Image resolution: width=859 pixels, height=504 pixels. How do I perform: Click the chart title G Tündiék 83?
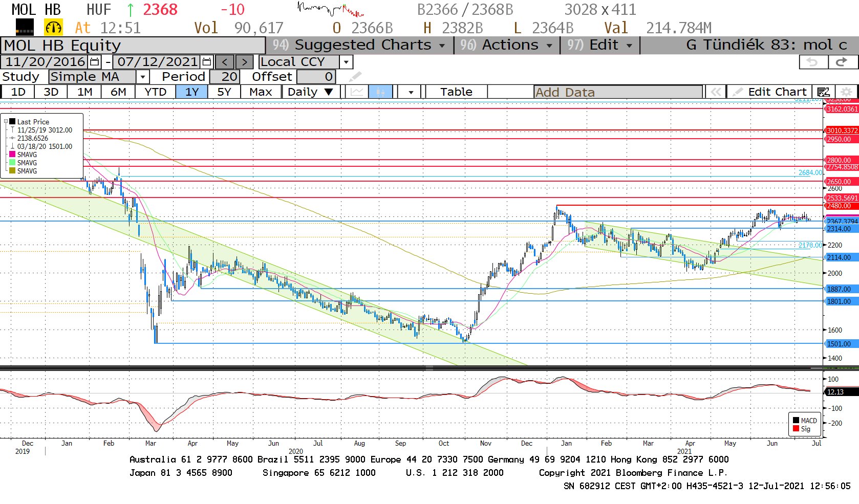[x=766, y=45]
